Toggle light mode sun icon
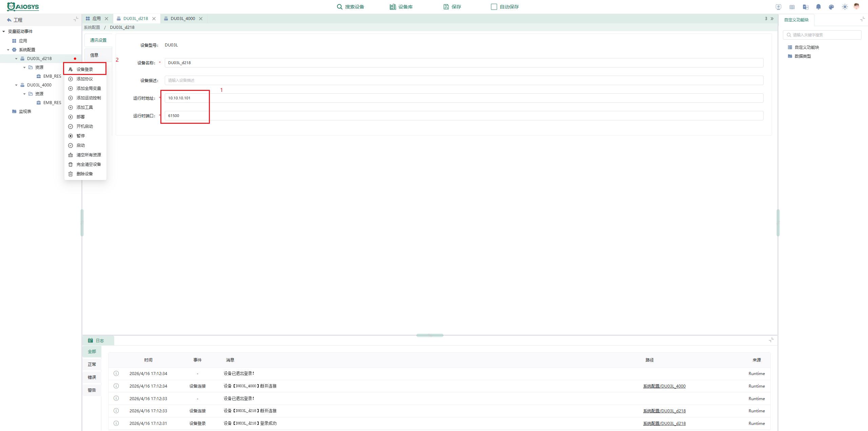868x431 pixels. click(x=845, y=7)
